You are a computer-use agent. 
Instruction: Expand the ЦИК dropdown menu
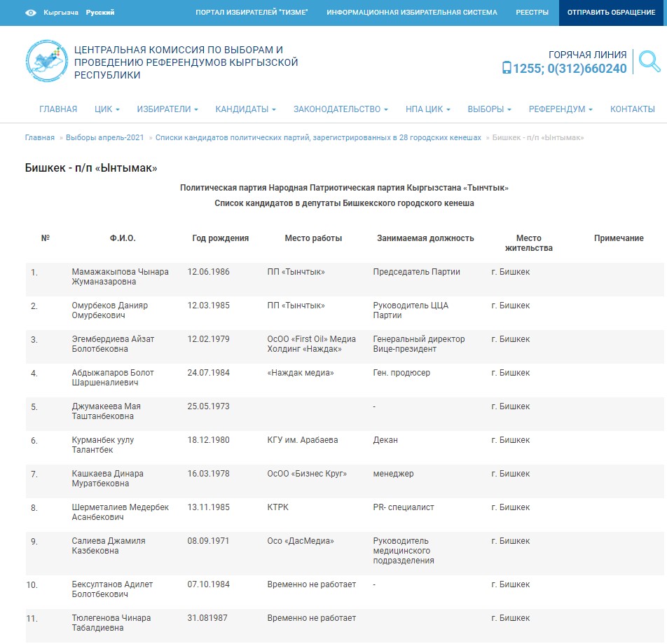pos(107,109)
